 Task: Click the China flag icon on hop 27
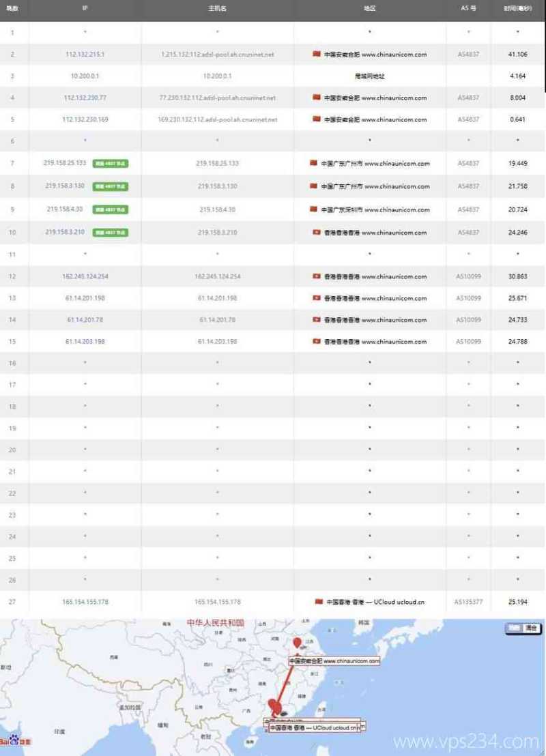[319, 602]
